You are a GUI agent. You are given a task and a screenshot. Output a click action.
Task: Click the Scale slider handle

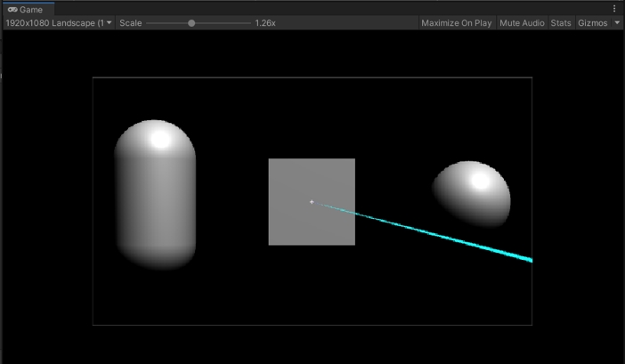[x=191, y=23]
